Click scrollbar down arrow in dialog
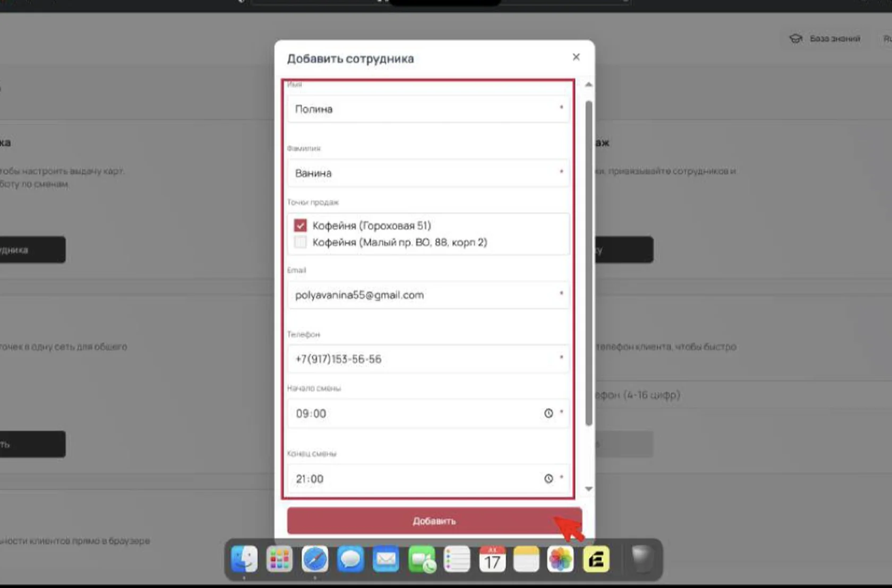Screen dimensions: 892x588 (x=588, y=489)
